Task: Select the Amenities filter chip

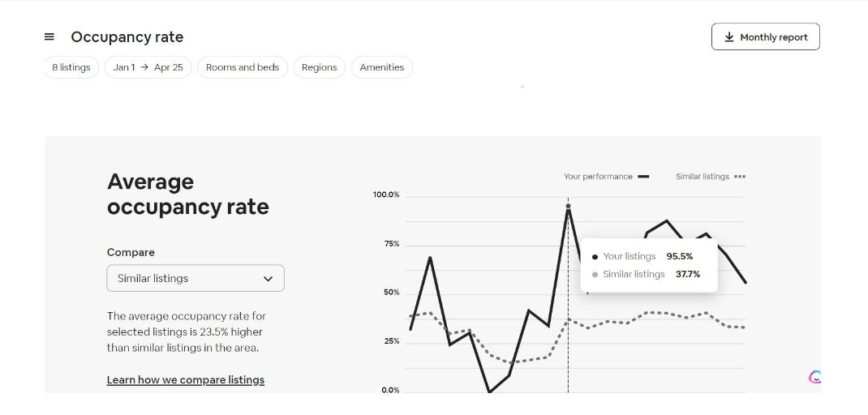Action: click(x=382, y=67)
